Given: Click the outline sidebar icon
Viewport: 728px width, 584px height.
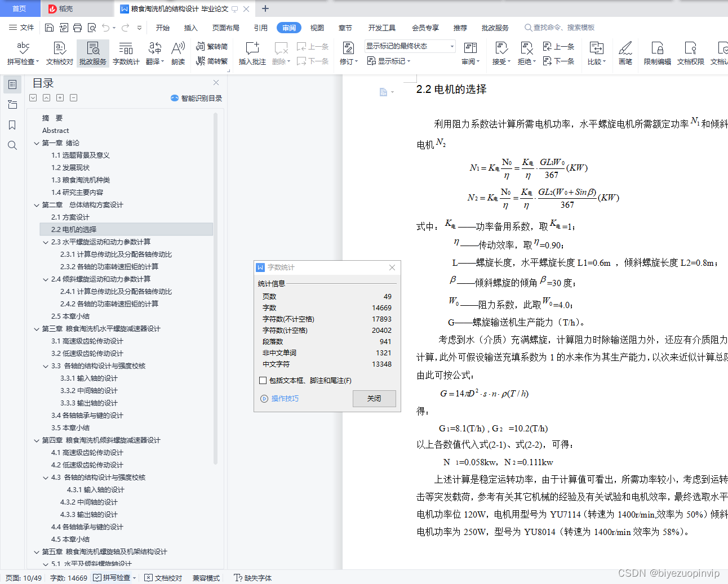Looking at the screenshot, I should 12,84.
